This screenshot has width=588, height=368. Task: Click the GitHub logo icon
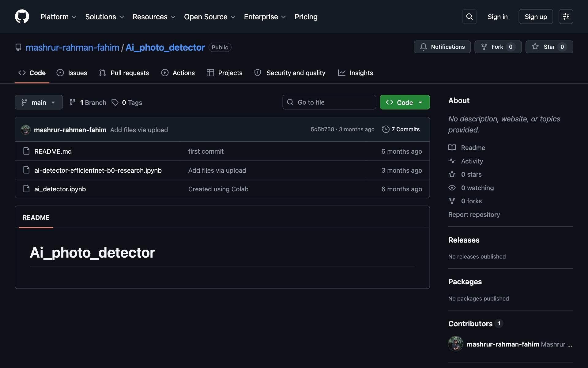coord(22,17)
